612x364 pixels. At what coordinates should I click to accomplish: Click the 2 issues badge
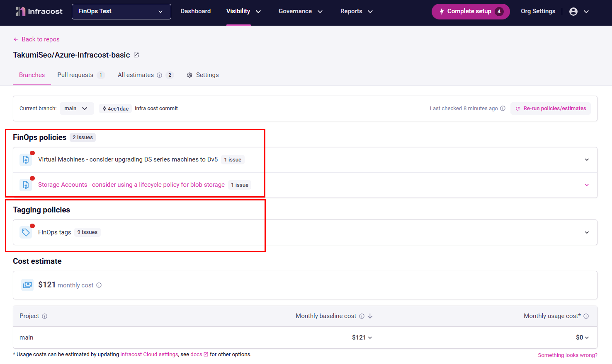(83, 137)
